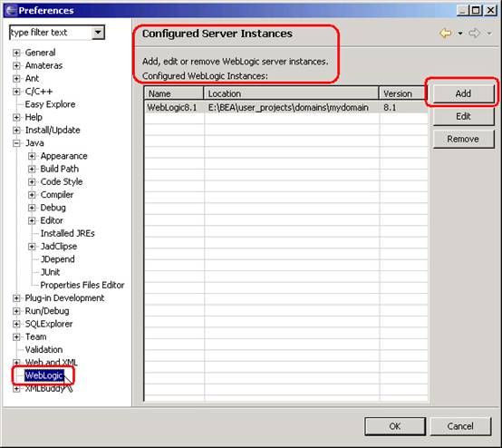Click the forward navigation arrow icon
Viewport: 502px width, 448px height.
coord(475,33)
